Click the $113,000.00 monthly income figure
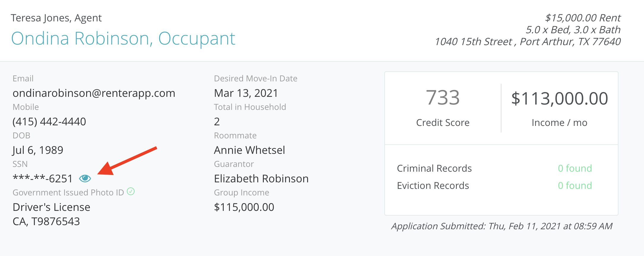The image size is (644, 256). point(559,99)
